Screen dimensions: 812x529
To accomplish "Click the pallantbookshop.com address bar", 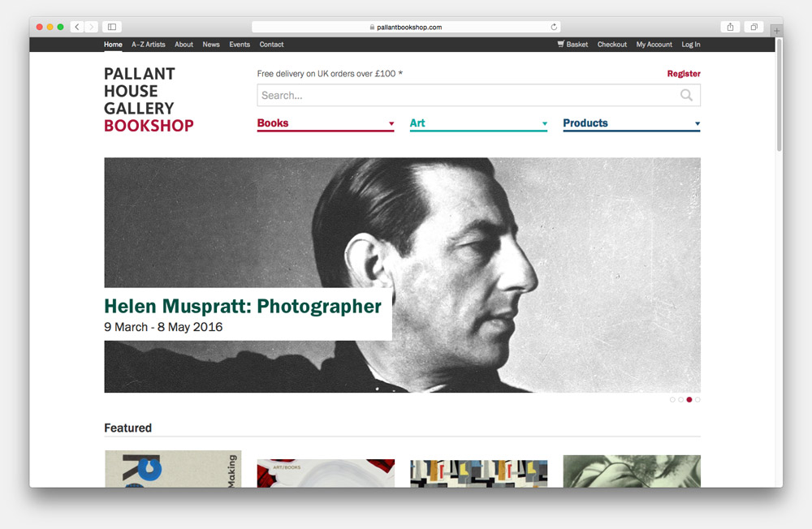I will (406, 27).
